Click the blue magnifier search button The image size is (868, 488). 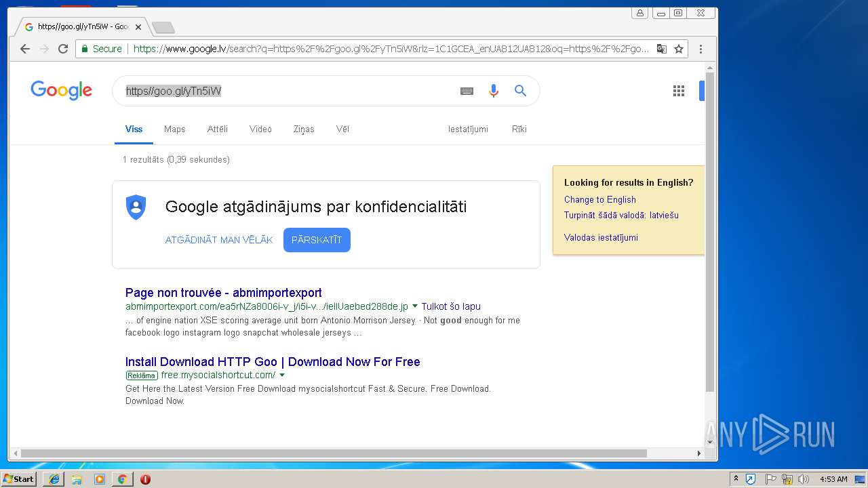pyautogui.click(x=520, y=91)
